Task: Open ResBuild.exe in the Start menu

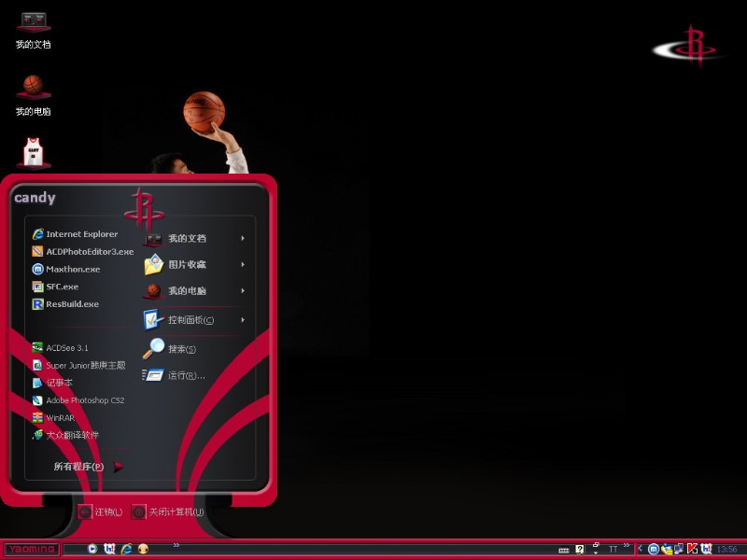Action: click(x=65, y=304)
